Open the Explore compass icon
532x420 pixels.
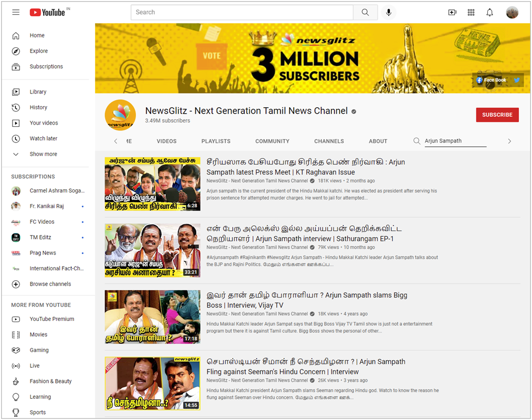16,51
